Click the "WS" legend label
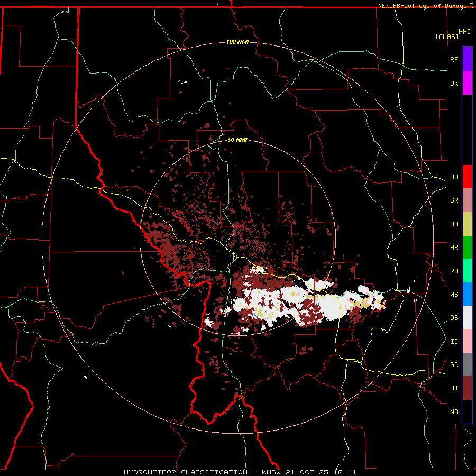The height and width of the screenshot is (476, 476). pos(454,295)
